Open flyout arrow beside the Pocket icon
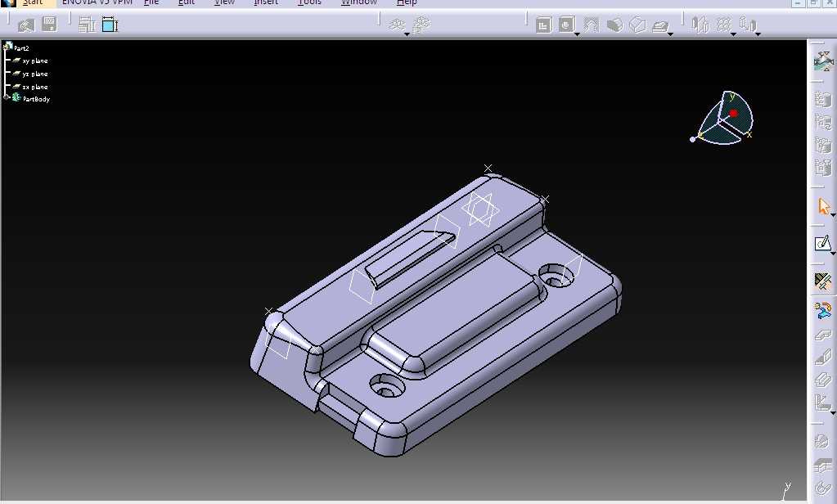This screenshot has width=837, height=504. coord(577,34)
